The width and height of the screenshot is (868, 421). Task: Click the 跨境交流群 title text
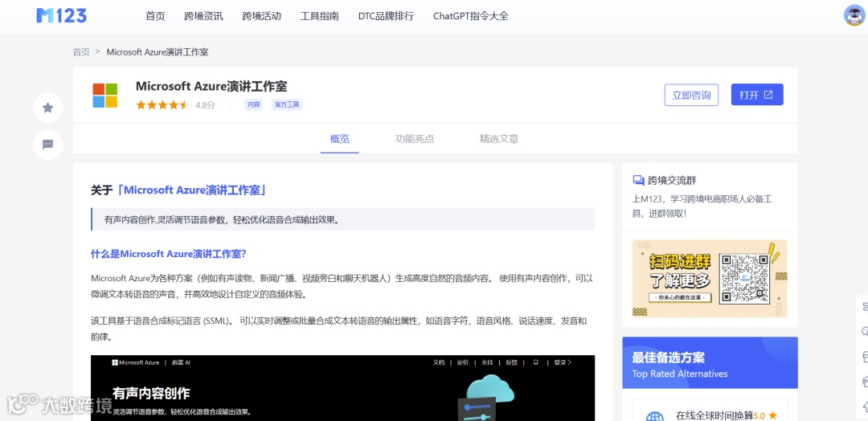click(672, 180)
